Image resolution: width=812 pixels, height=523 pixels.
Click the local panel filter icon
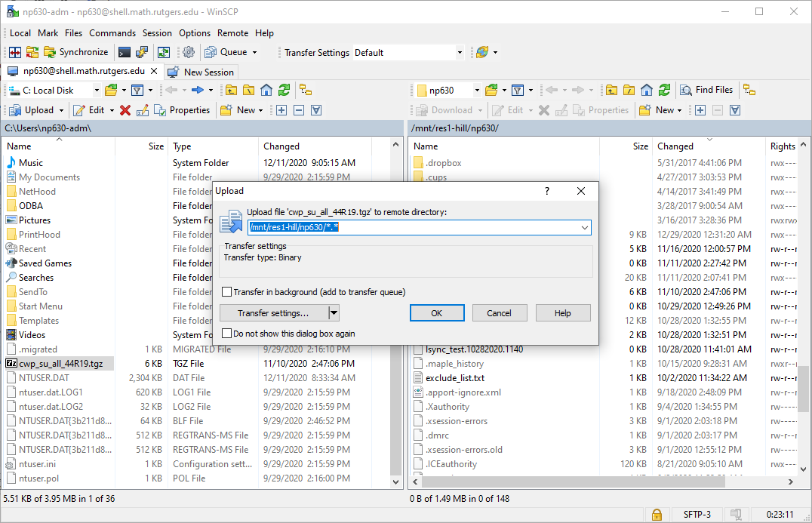coord(137,91)
